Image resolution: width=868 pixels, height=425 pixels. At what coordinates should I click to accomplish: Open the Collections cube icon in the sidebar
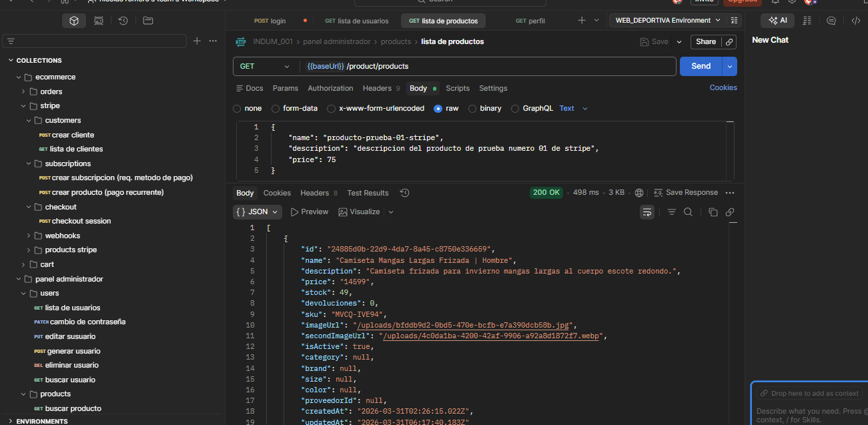(x=73, y=21)
